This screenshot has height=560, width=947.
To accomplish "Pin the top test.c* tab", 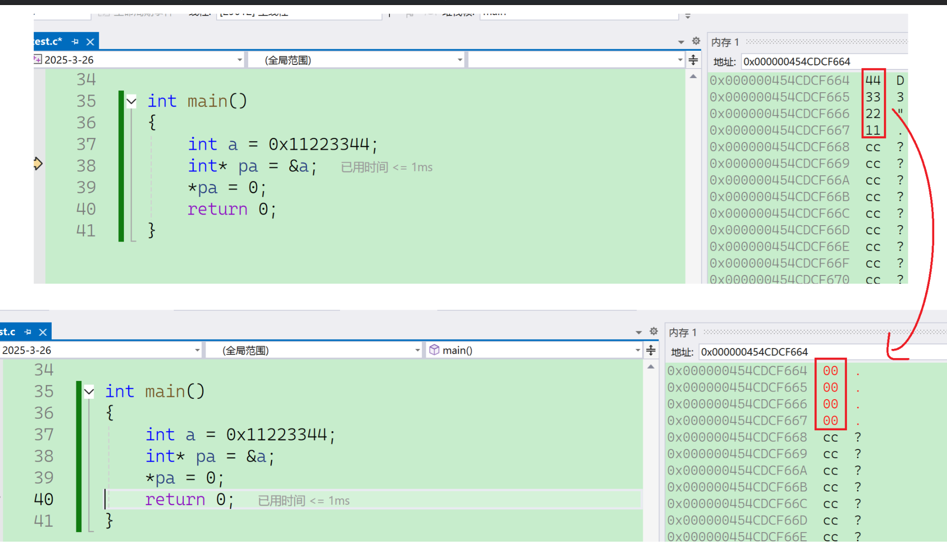I will click(x=75, y=42).
